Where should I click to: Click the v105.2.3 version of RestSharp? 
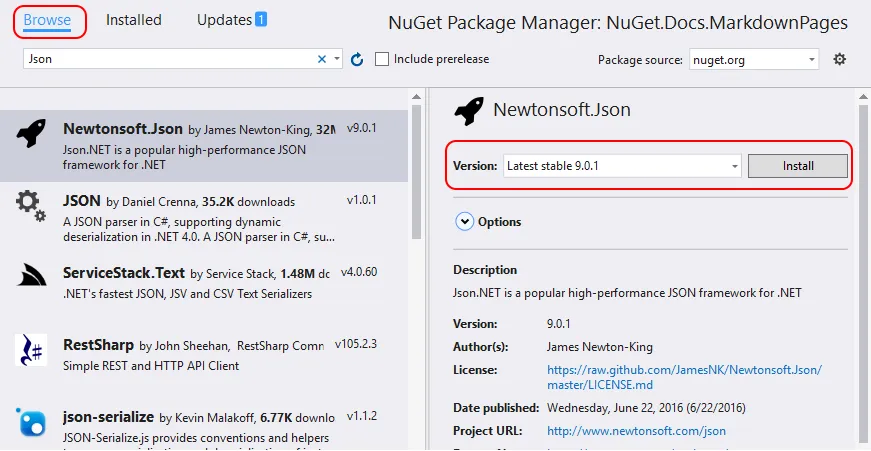click(x=356, y=344)
